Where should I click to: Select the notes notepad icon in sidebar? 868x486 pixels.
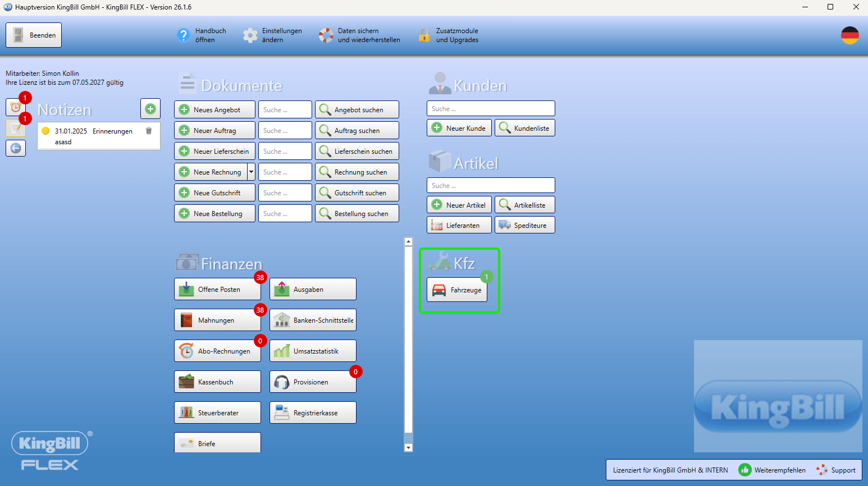coord(15,127)
